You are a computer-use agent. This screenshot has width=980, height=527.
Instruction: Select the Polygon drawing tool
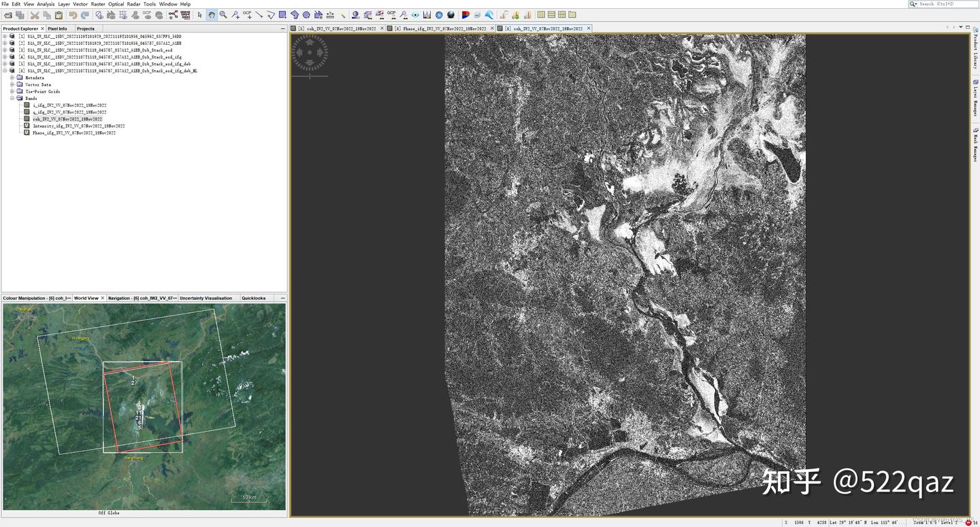coord(295,14)
